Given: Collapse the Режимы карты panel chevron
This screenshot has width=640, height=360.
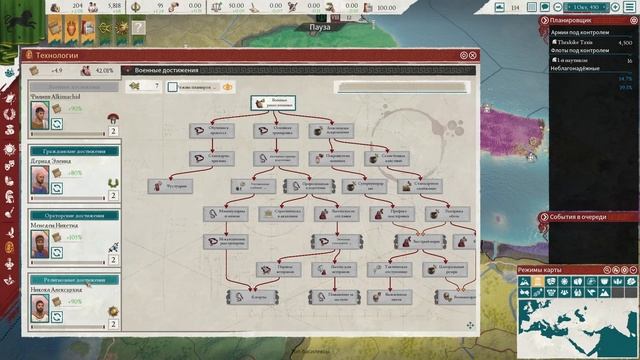Looking at the screenshot, I should click(633, 270).
